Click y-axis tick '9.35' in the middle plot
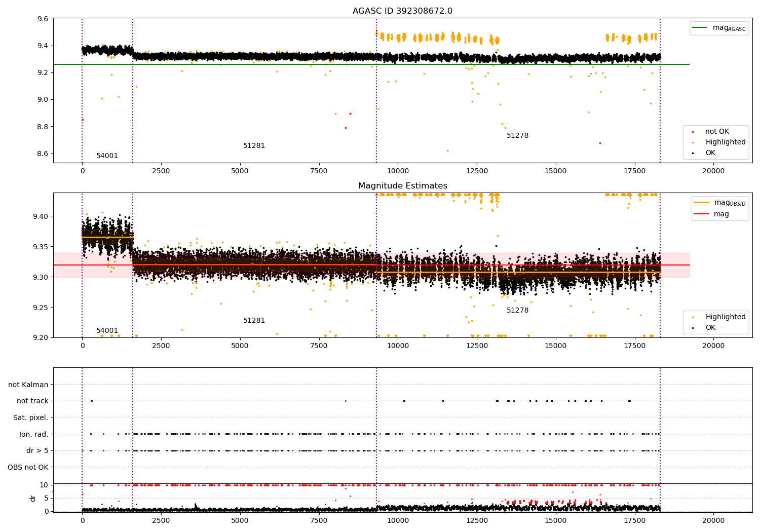This screenshot has height=532, width=760. tap(41, 247)
